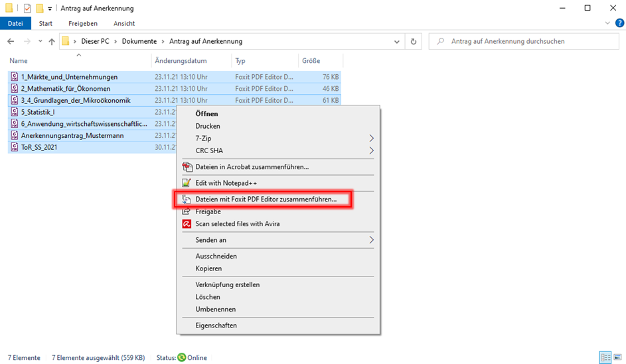Click Dieser PC in address bar

95,42
